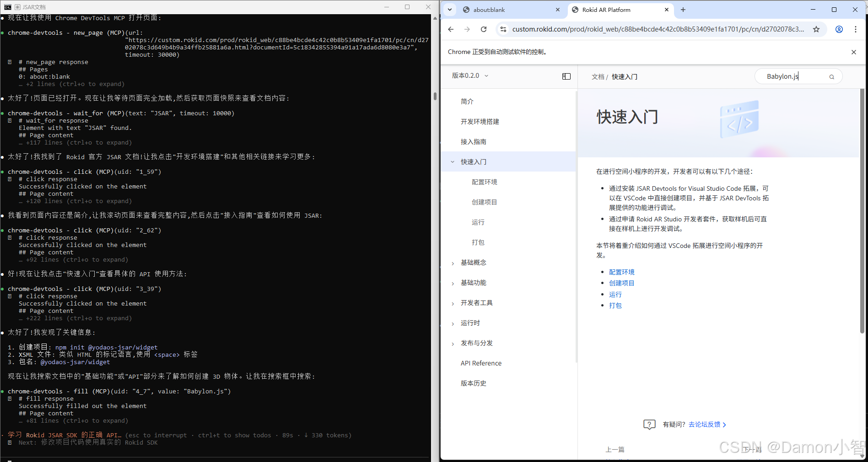Image resolution: width=868 pixels, height=462 pixels.
Task: Click '+117 lines (ctrl+o to expand)' text
Action: click(79, 143)
